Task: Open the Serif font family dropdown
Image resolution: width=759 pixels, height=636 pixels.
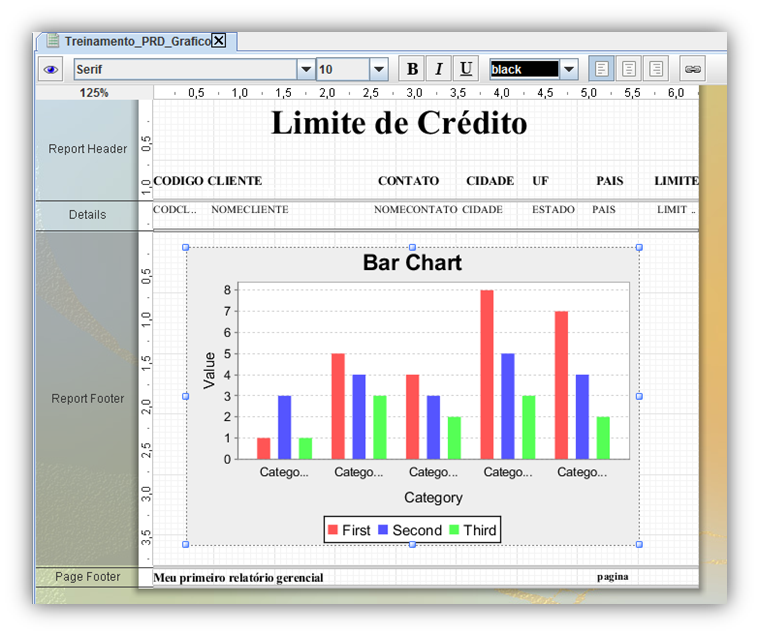Action: tap(306, 69)
